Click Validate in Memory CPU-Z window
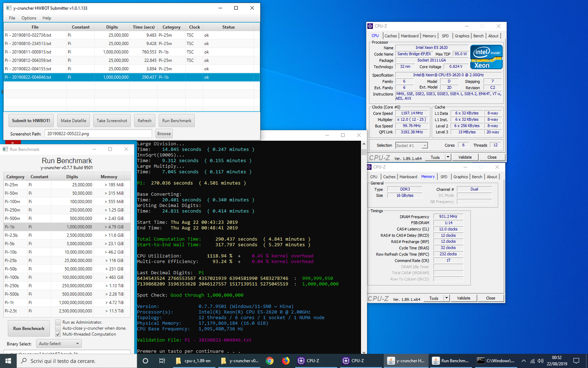This screenshot has width=588, height=368. click(x=463, y=298)
